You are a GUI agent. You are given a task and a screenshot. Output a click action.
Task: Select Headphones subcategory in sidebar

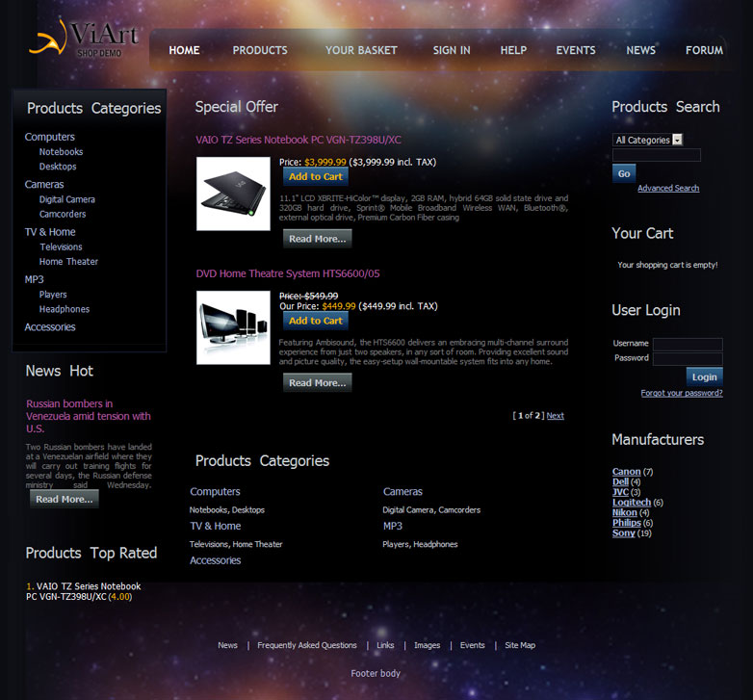coord(65,309)
